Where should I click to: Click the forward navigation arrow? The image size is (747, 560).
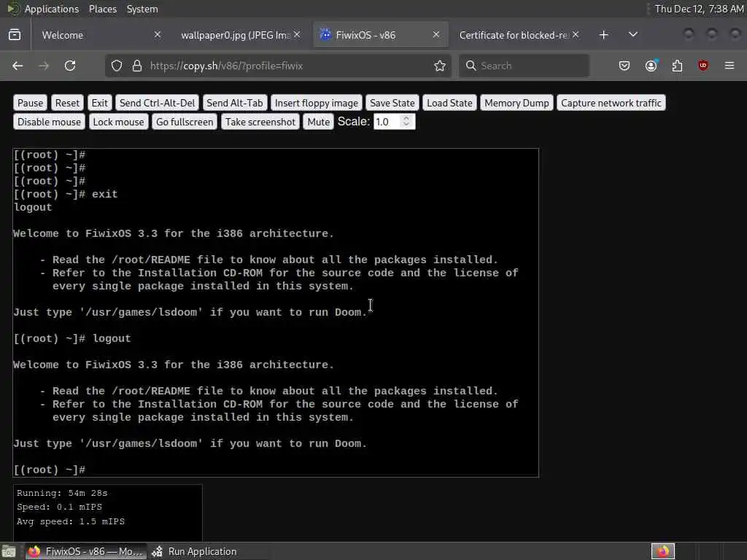[44, 66]
